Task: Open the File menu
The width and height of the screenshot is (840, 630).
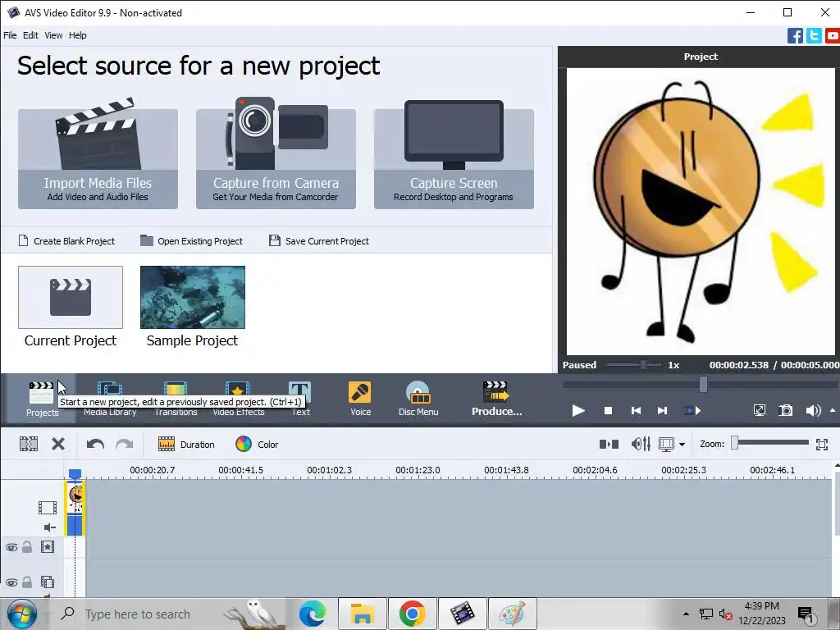Action: (x=10, y=35)
